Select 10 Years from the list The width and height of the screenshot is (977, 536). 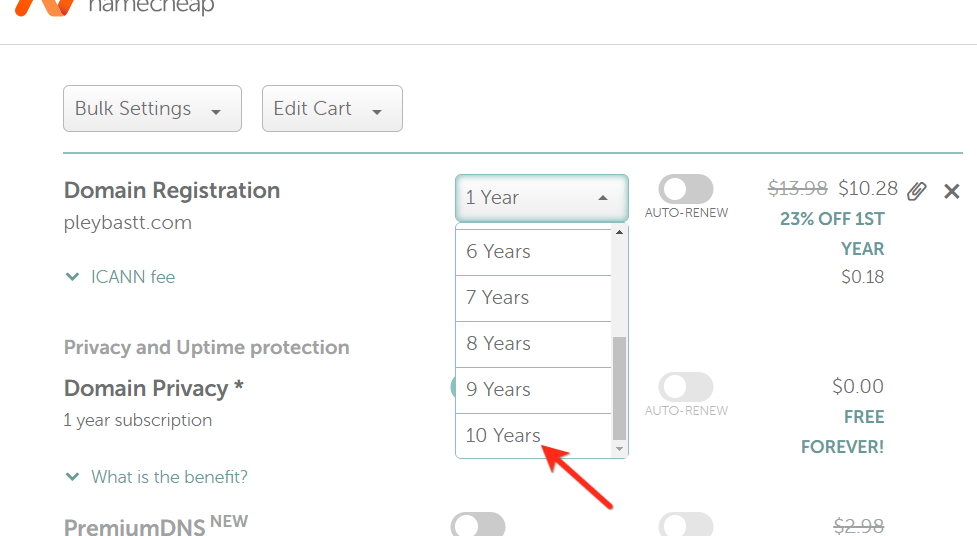pyautogui.click(x=503, y=435)
